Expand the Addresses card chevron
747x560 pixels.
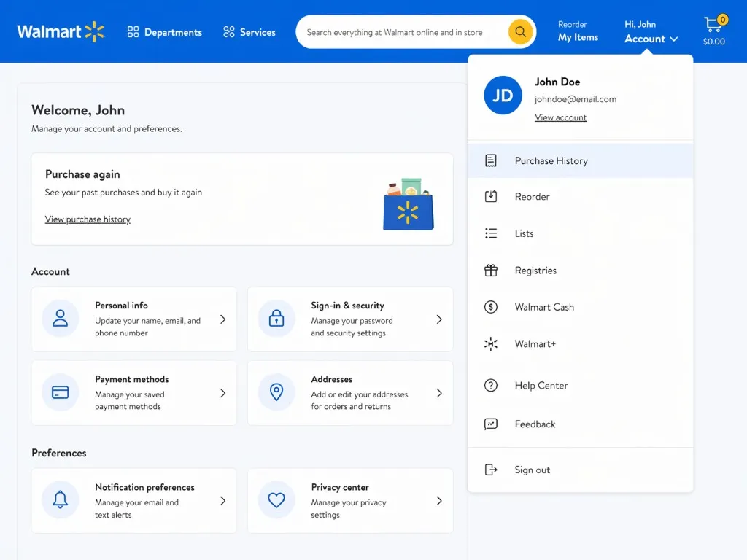click(x=439, y=392)
